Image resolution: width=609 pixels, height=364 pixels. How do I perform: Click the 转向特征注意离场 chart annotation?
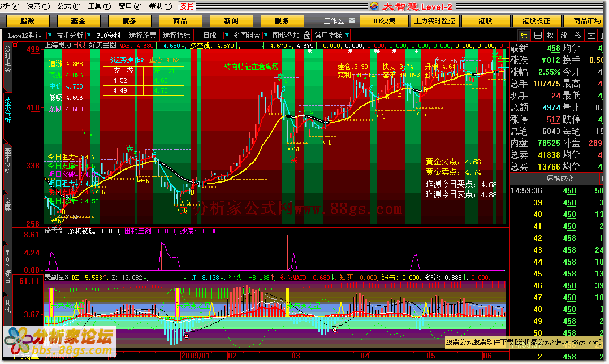(x=251, y=66)
